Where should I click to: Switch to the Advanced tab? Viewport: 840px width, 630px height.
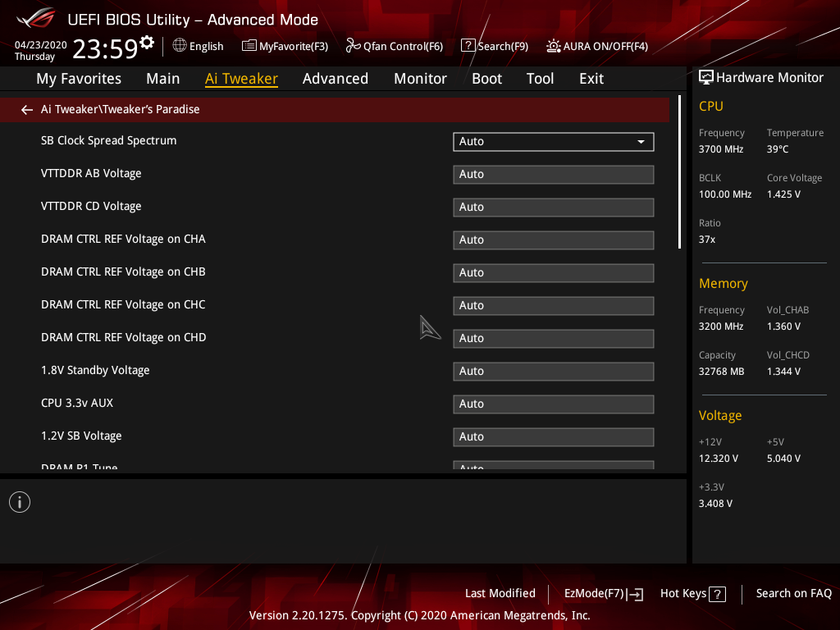click(336, 79)
